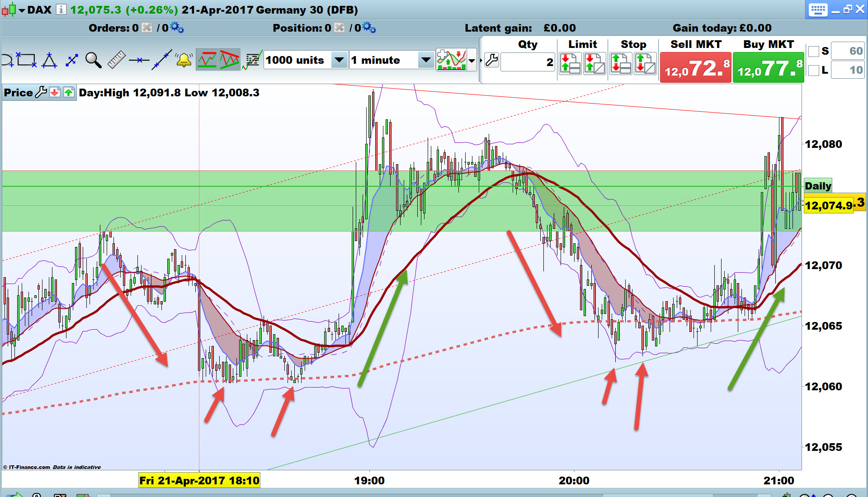Pick the ruler measurement tool
Image resolution: width=868 pixels, height=497 pixels.
tap(116, 60)
